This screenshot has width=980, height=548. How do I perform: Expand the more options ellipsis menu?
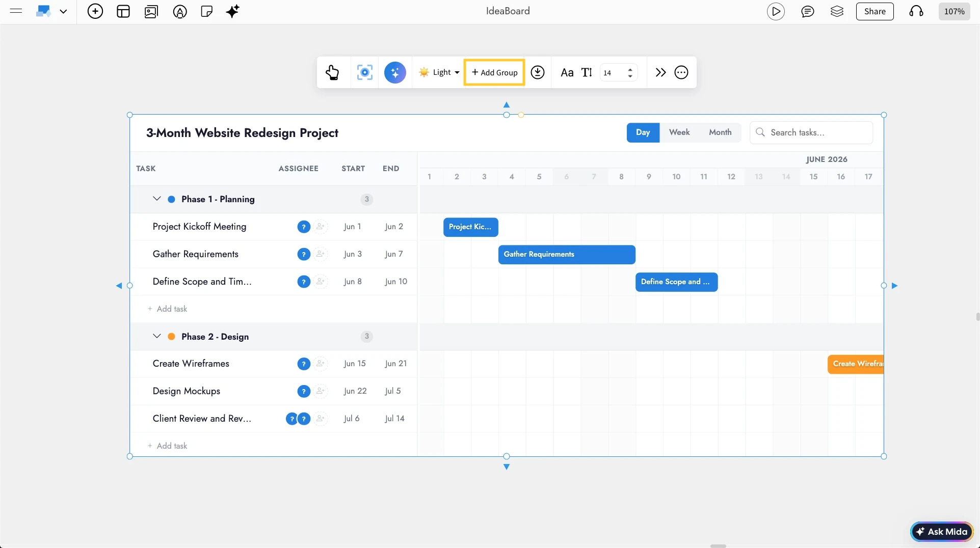[681, 72]
